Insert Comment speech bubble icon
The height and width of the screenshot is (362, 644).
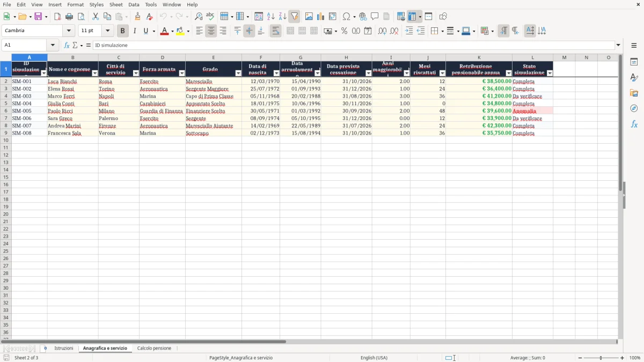(x=375, y=17)
